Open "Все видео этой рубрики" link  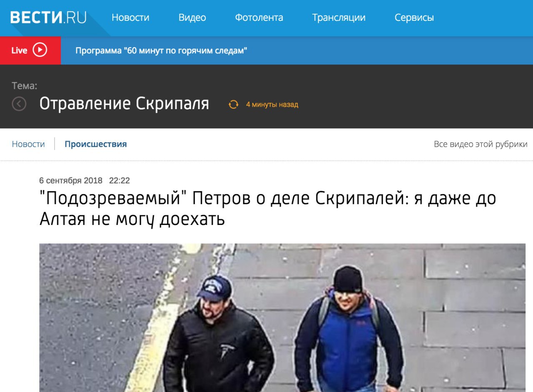point(481,144)
